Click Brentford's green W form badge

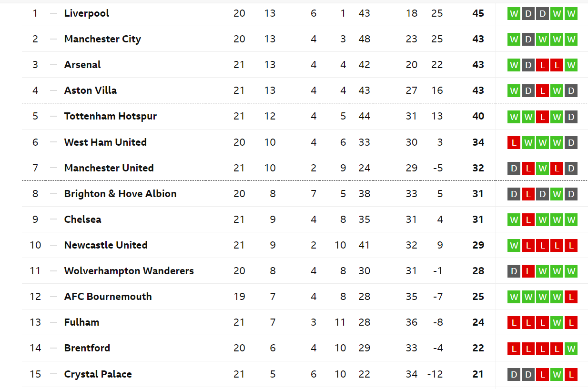(571, 349)
